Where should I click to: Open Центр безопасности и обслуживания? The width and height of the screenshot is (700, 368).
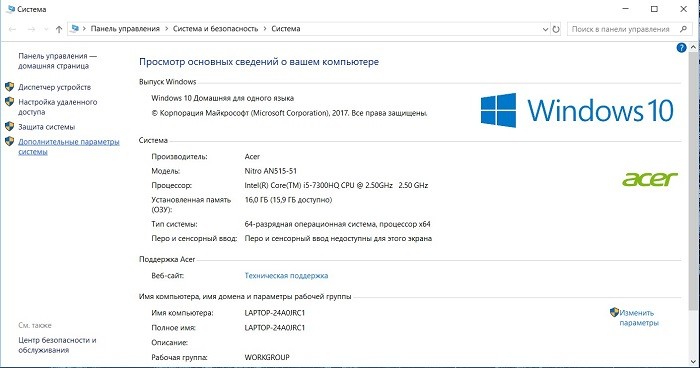[x=57, y=345]
